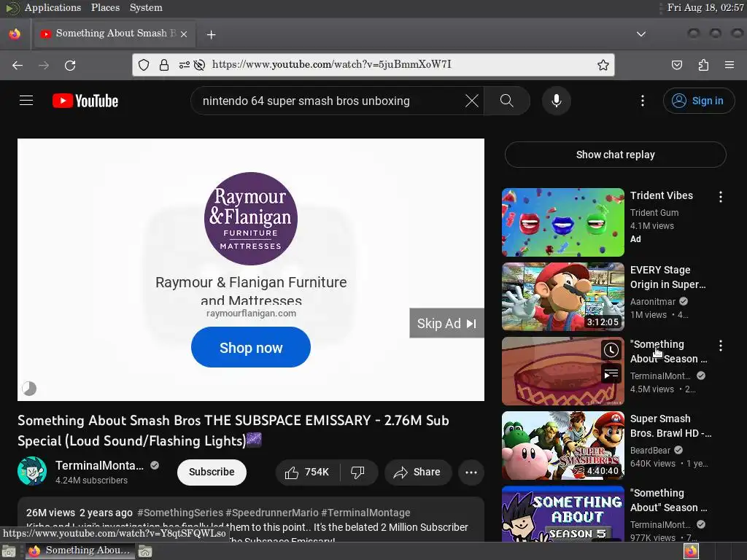Click Add to queue icon on thumbnail
The width and height of the screenshot is (747, 560).
pyautogui.click(x=611, y=374)
